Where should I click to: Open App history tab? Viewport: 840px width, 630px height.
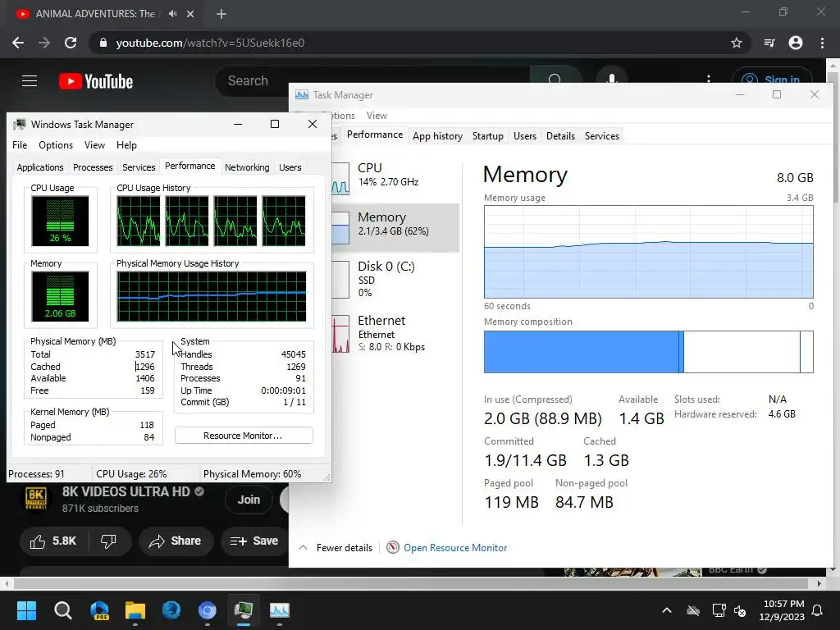(438, 136)
